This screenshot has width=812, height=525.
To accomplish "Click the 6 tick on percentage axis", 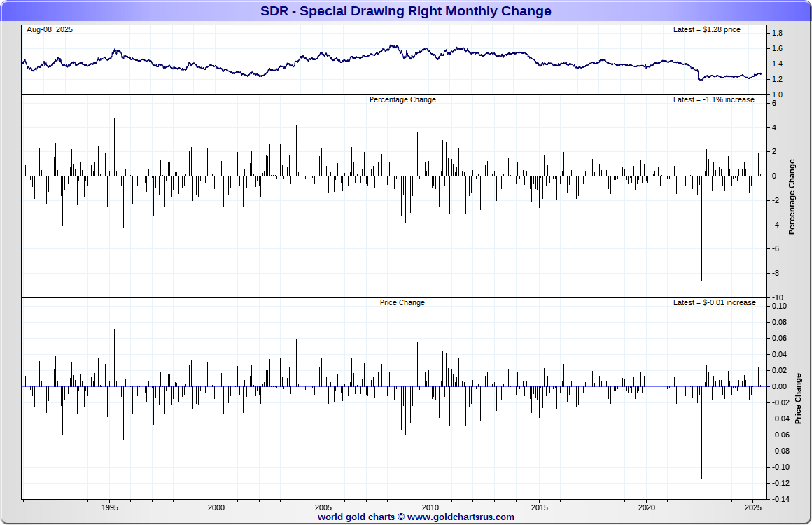I will pyautogui.click(x=774, y=104).
